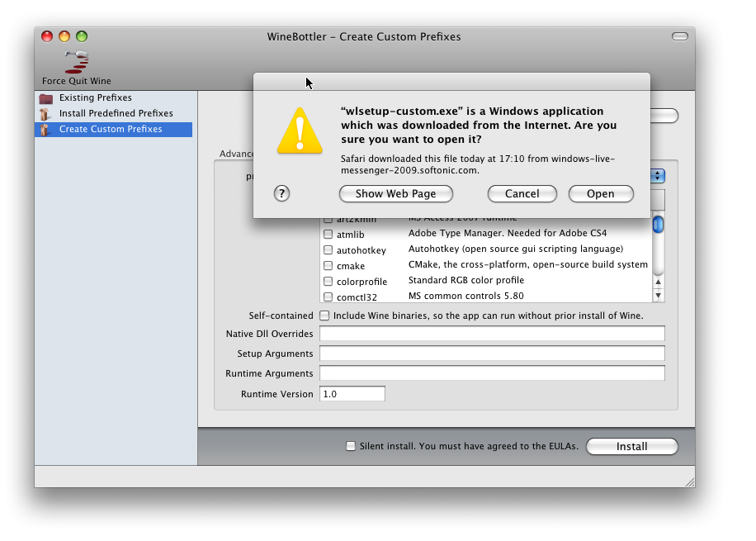The height and width of the screenshot is (541, 756).
Task: Click the CMake description text
Action: (x=528, y=264)
